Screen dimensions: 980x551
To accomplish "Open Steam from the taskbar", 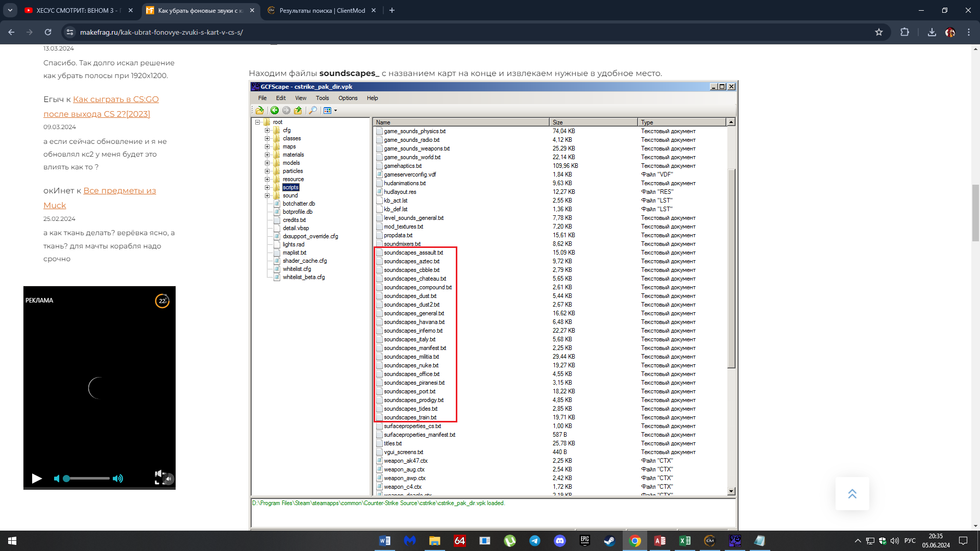I will tap(609, 541).
